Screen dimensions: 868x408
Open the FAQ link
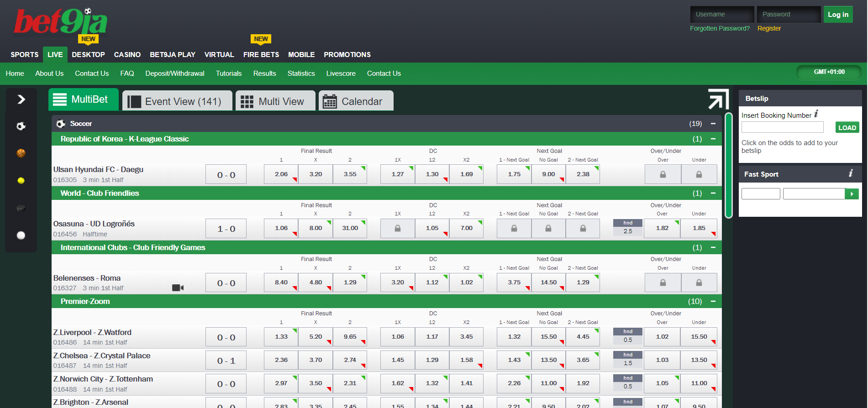coord(127,73)
